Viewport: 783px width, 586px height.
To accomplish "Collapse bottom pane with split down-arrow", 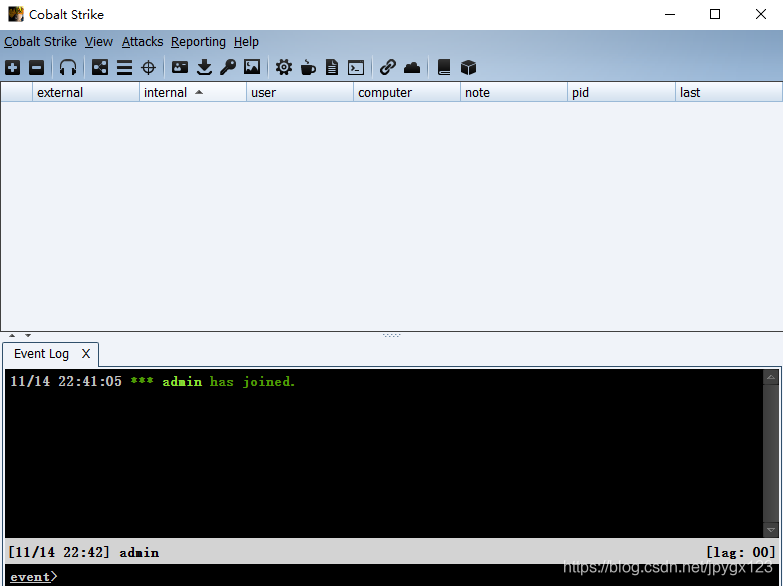I will (x=28, y=335).
